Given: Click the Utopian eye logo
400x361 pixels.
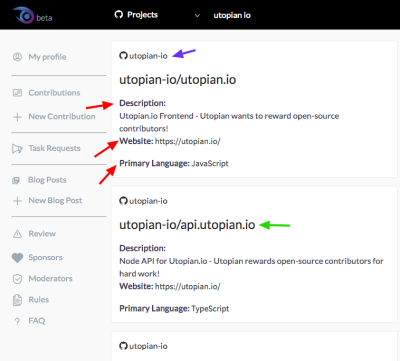Looking at the screenshot, I should 23,15.
